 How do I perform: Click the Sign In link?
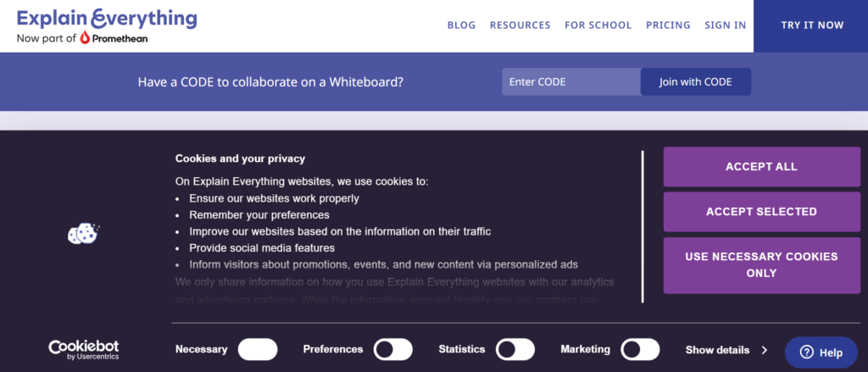[725, 25]
